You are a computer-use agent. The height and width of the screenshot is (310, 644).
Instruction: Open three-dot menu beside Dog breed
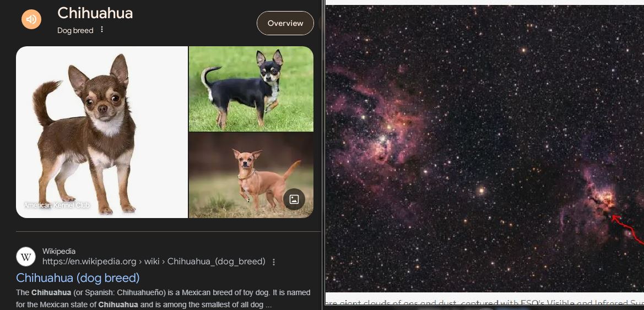click(102, 30)
